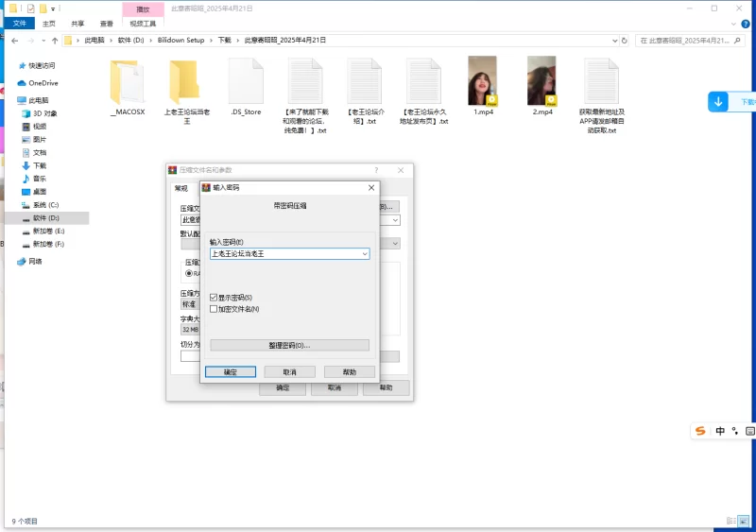Switch to large icons view in status bar
Viewport: 756px width, 532px height.
point(744,521)
